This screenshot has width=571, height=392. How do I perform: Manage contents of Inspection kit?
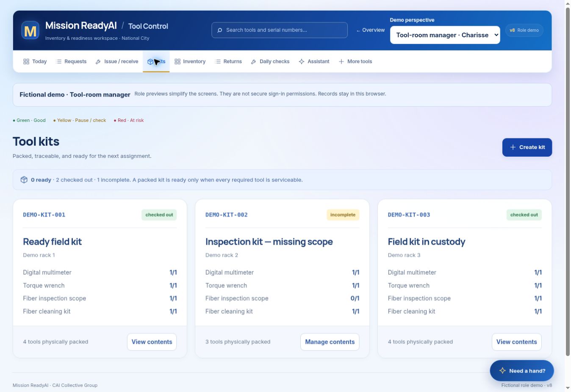pyautogui.click(x=330, y=342)
